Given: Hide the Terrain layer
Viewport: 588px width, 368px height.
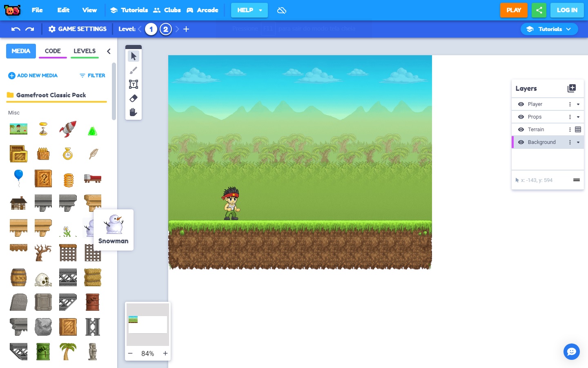Looking at the screenshot, I should point(521,129).
